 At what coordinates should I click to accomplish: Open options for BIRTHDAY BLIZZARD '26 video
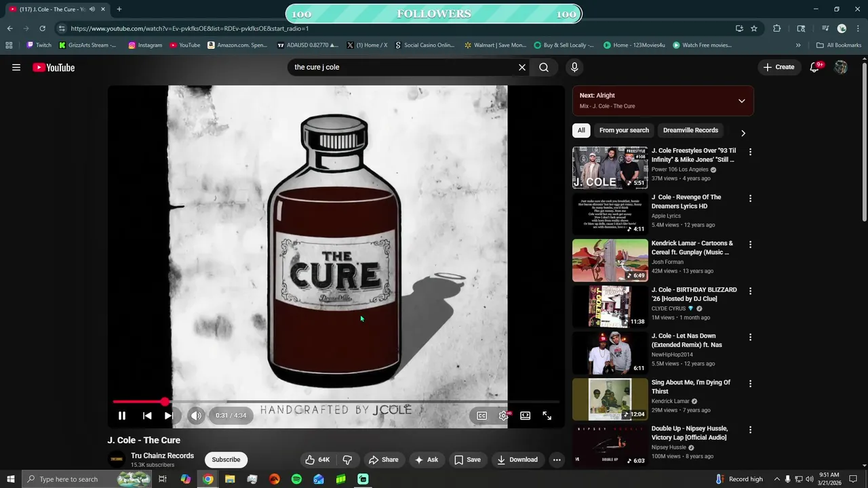click(750, 291)
